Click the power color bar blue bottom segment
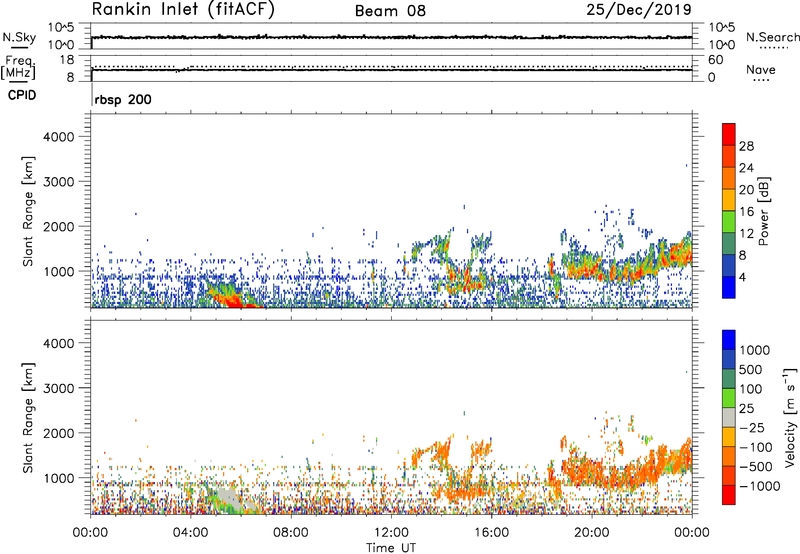This screenshot has height=554, width=800. pos(729,287)
